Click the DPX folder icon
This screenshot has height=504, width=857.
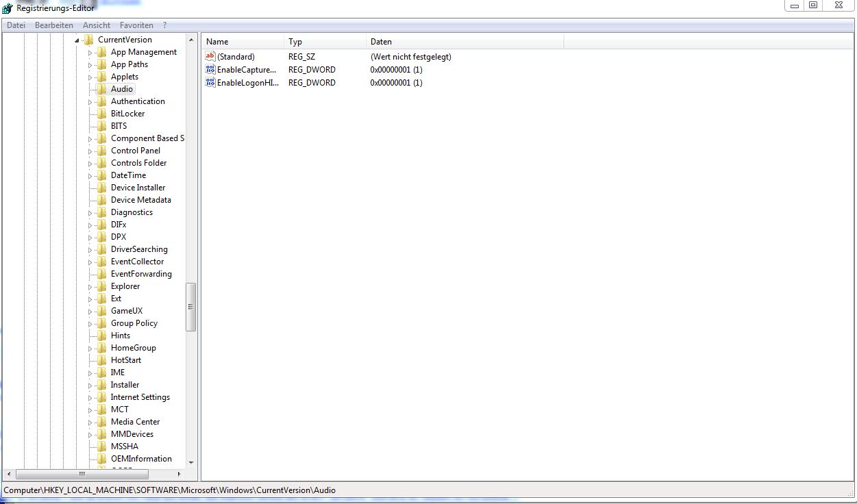pos(101,237)
